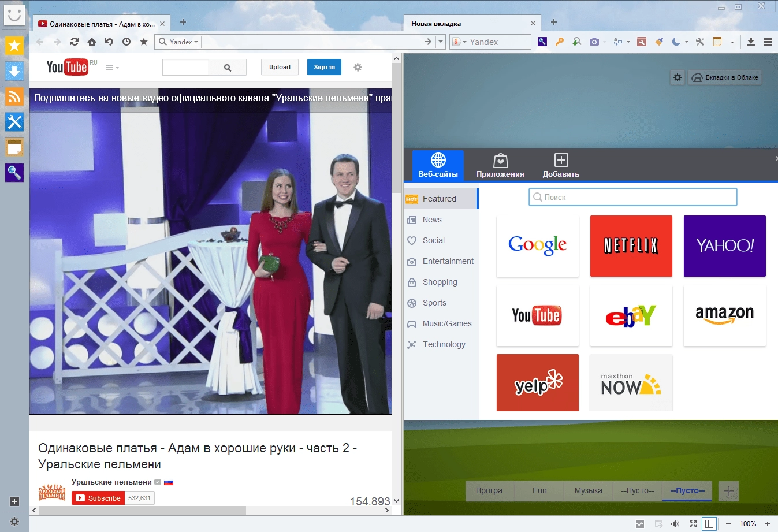The height and width of the screenshot is (532, 778).
Task: Click the brush cleaning icon in toolbar
Action: pos(659,42)
